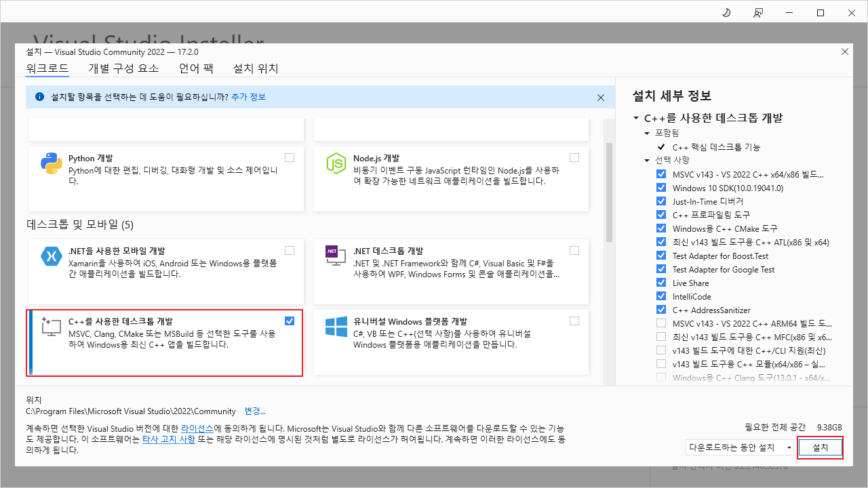Viewport: 868px width, 488px height.
Task: Click the install path C:\Program Files text
Action: 131,411
